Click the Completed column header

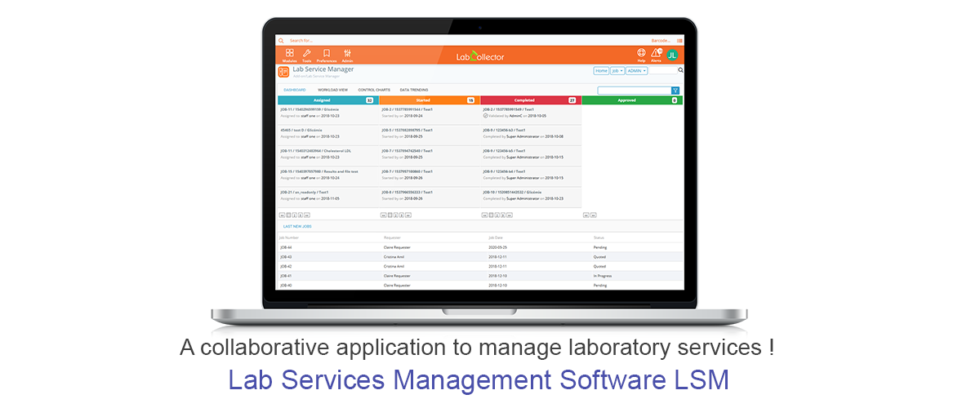point(531,100)
